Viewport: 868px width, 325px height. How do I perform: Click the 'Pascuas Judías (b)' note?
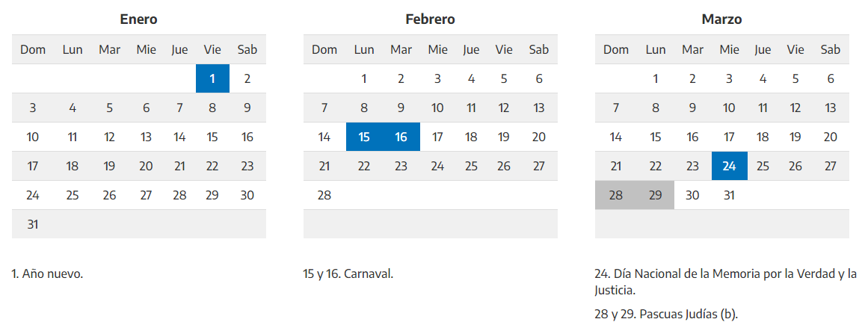click(666, 314)
